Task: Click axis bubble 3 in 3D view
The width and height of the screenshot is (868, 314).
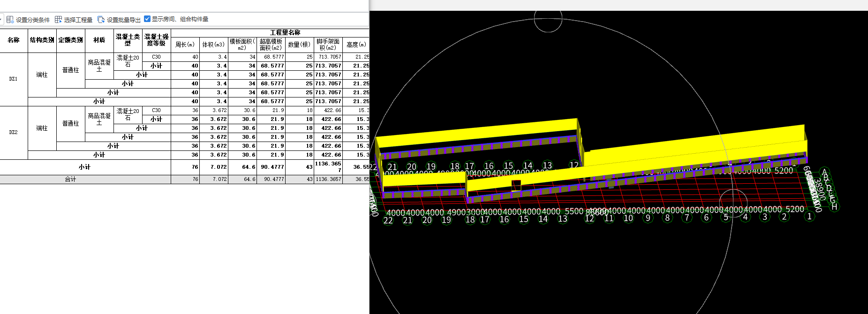Action: (765, 217)
